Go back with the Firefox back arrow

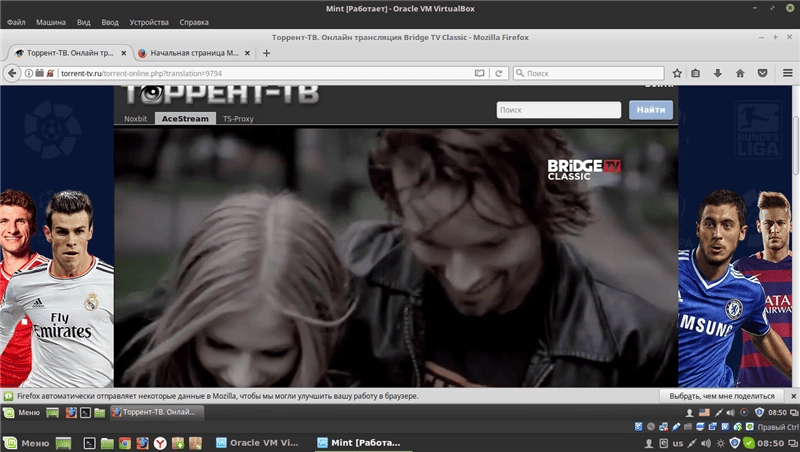tap(12, 73)
